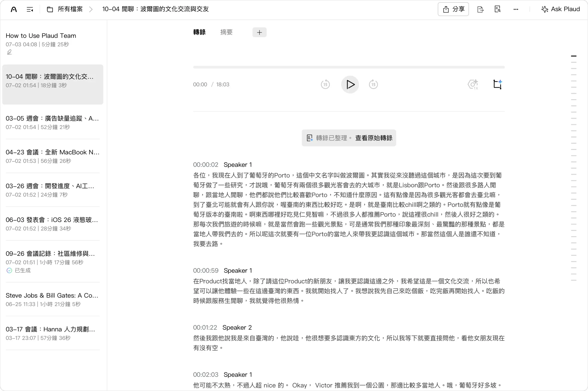Viewport: 588px width, 391px height.
Task: Open 09-26 會議記錄 社區維修 recording
Action: point(53,262)
